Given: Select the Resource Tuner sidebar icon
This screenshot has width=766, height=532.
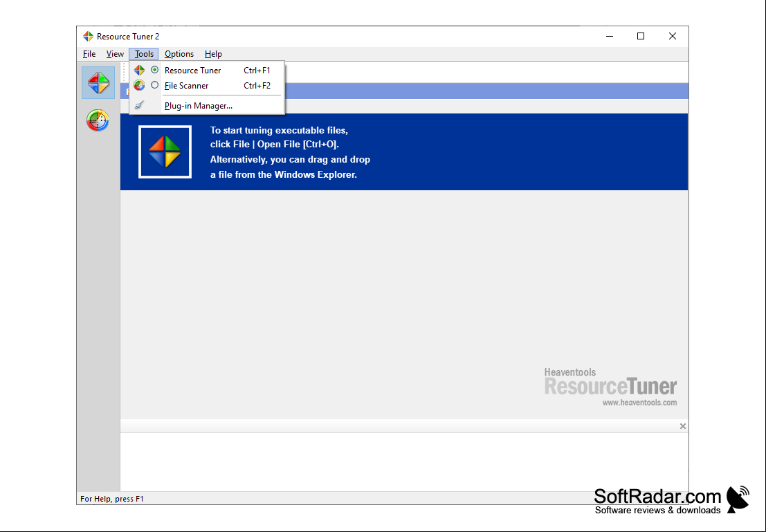Looking at the screenshot, I should 98,82.
